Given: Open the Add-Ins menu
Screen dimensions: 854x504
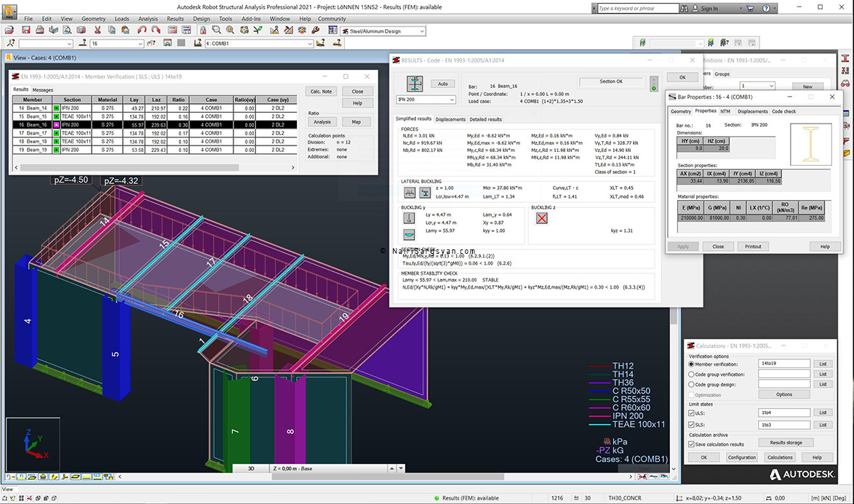Looking at the screenshot, I should [251, 18].
